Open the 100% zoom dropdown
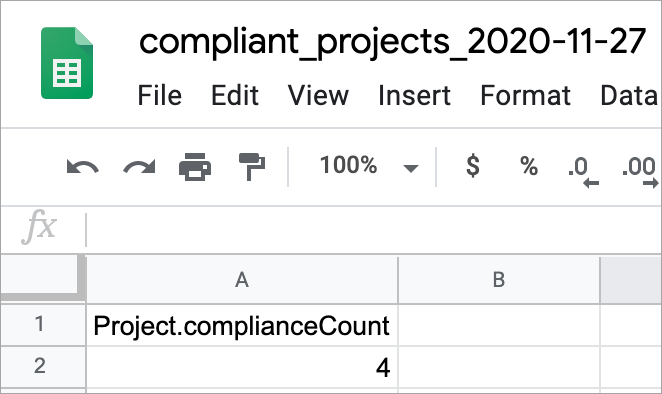This screenshot has height=394, width=662. coord(369,165)
